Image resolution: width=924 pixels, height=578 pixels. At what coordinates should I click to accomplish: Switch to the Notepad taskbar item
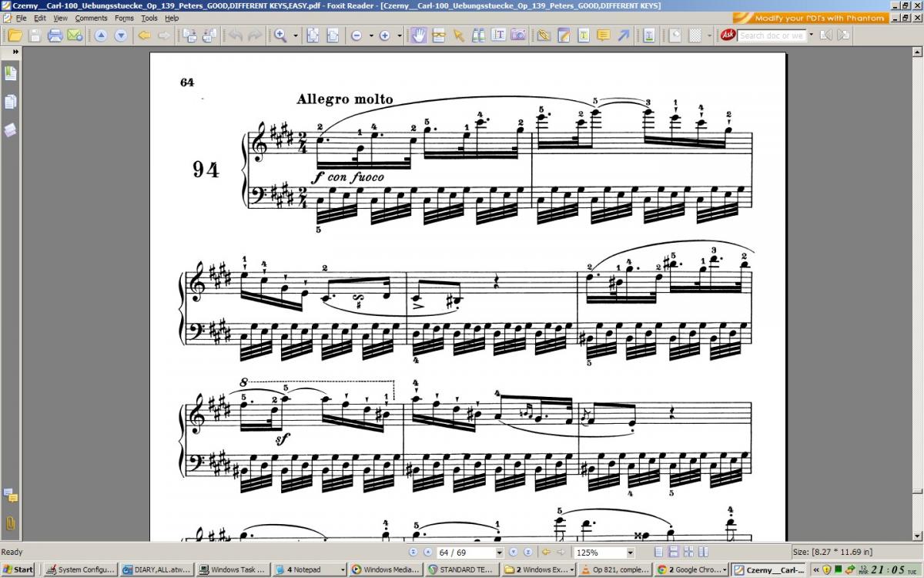[310, 570]
